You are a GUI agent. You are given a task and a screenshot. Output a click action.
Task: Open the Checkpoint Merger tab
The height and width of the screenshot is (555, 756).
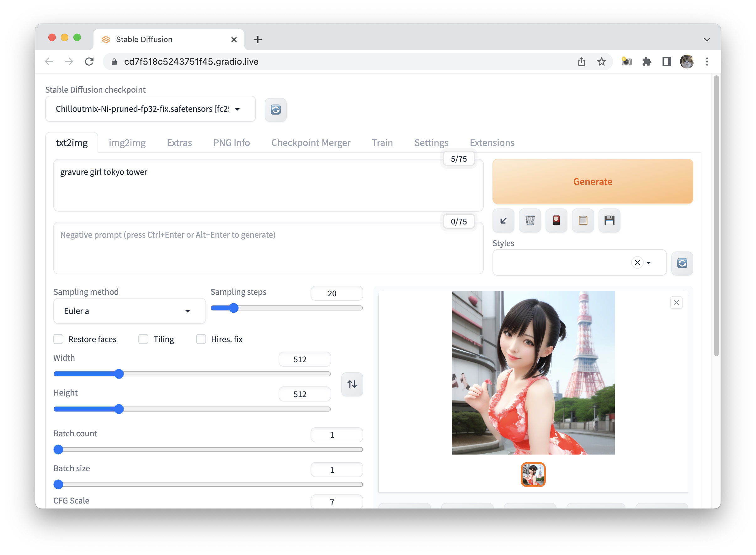(311, 143)
